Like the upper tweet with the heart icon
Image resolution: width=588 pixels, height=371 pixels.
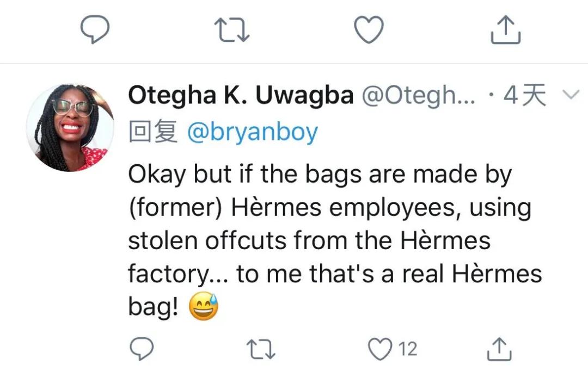point(369,29)
